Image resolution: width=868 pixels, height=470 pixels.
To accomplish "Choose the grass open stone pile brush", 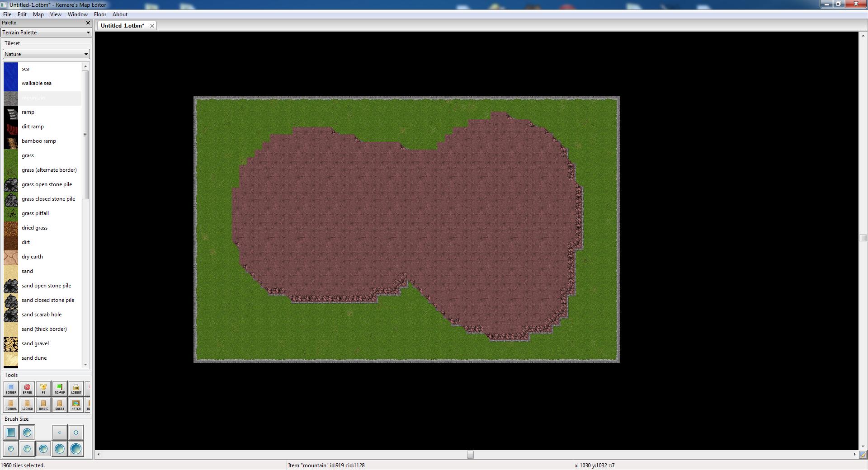I will click(42, 184).
